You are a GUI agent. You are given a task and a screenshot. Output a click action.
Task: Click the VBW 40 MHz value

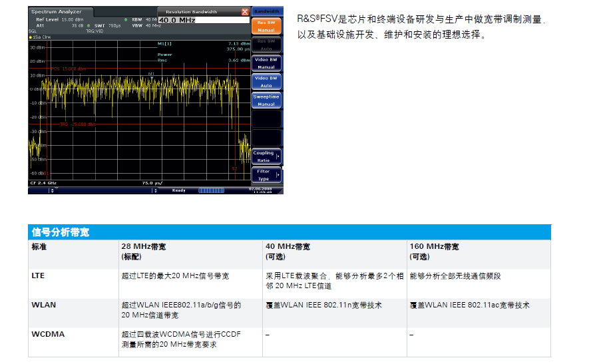(153, 26)
